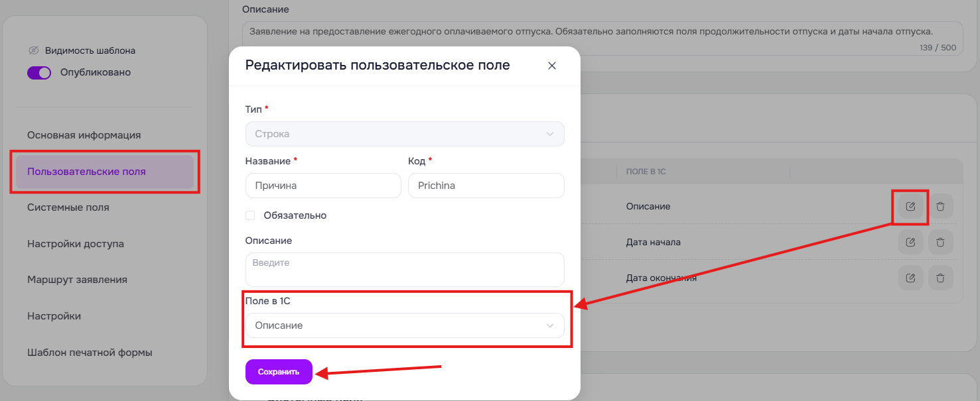
Task: Edit the Дата начала field row
Action: click(x=910, y=243)
